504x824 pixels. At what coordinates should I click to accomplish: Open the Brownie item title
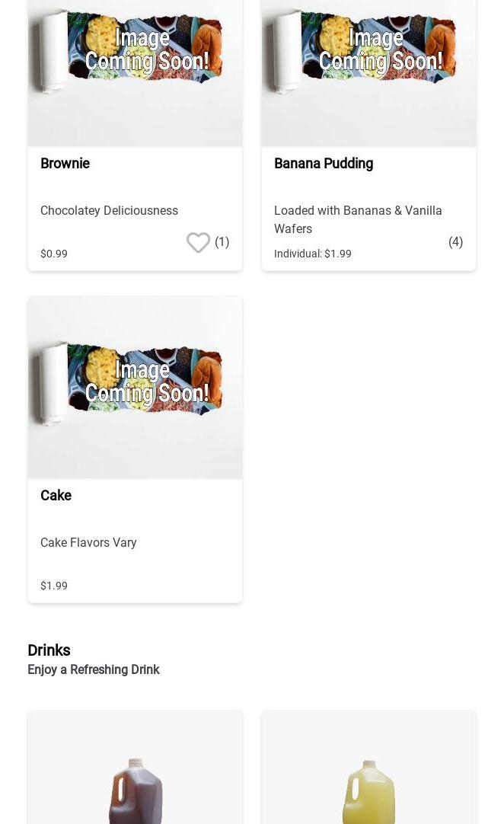pyautogui.click(x=65, y=164)
